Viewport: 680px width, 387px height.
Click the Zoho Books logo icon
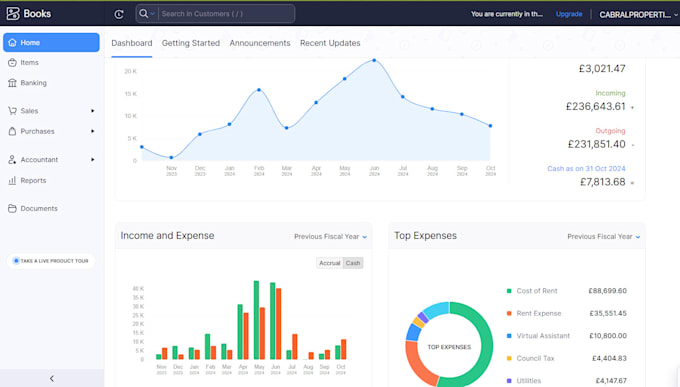pyautogui.click(x=13, y=13)
